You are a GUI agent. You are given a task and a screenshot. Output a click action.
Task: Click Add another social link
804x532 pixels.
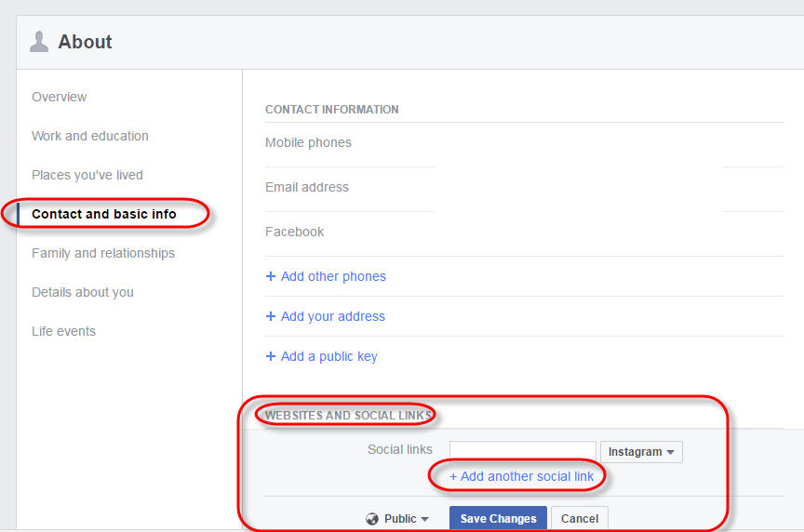click(521, 476)
